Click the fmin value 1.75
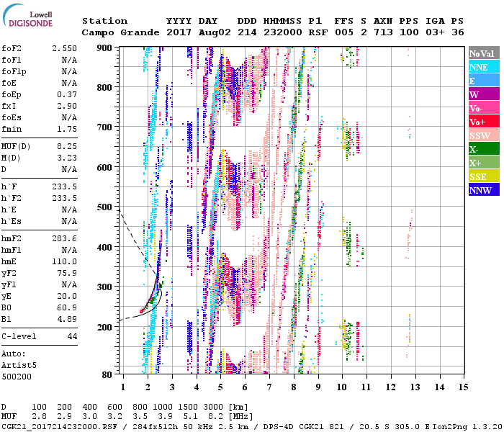This screenshot has width=504, height=432. 67,129
